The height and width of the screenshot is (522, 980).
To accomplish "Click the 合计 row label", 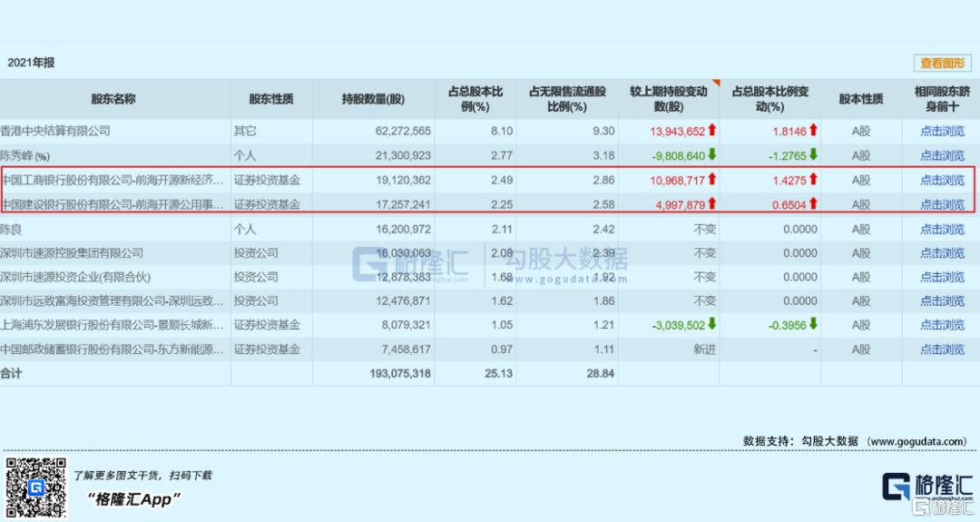I will click(11, 374).
